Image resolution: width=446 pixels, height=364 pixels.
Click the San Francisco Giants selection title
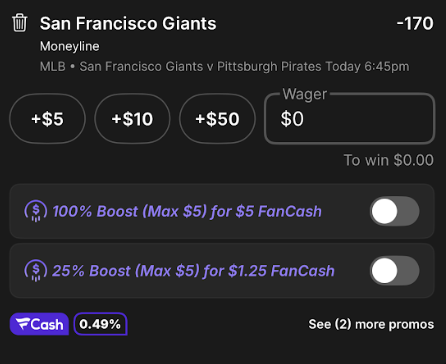128,24
